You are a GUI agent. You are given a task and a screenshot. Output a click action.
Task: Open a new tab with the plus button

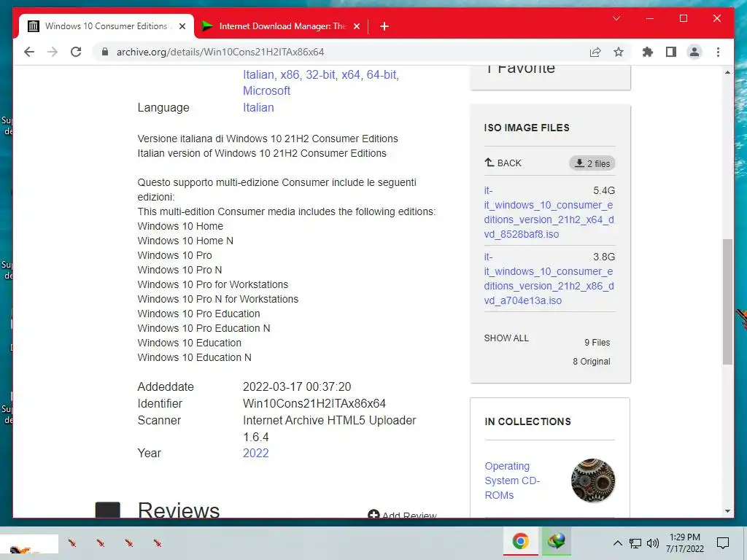point(384,27)
